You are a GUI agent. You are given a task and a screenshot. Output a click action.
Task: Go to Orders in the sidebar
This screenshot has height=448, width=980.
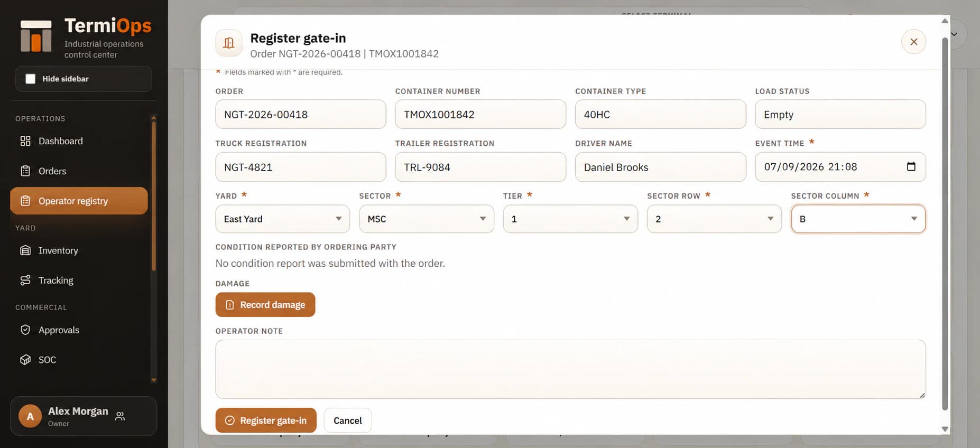pyautogui.click(x=79, y=171)
